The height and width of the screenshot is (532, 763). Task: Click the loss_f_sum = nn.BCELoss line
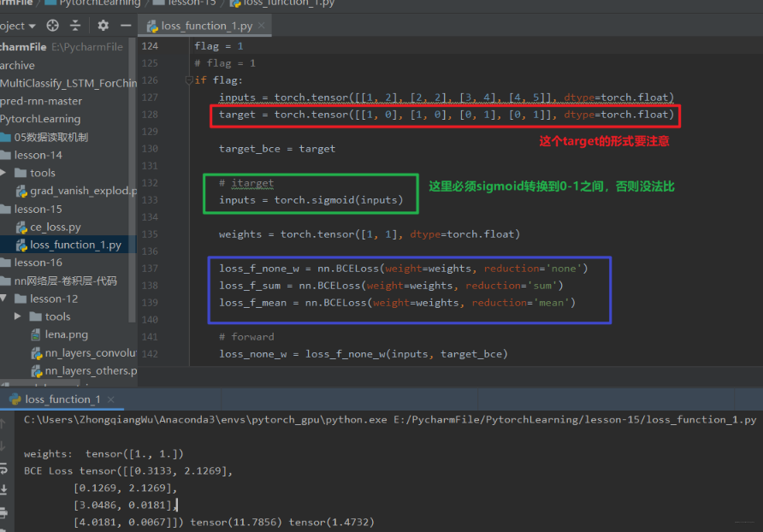(391, 286)
